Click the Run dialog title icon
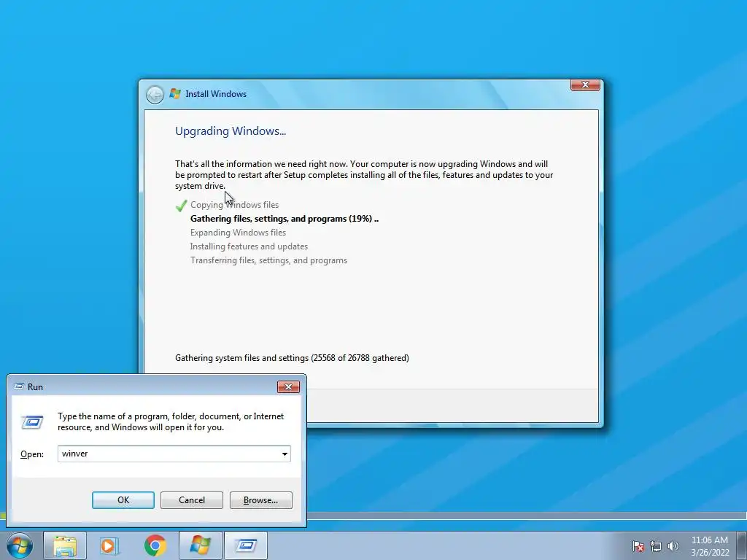This screenshot has height=560, width=747. point(19,386)
